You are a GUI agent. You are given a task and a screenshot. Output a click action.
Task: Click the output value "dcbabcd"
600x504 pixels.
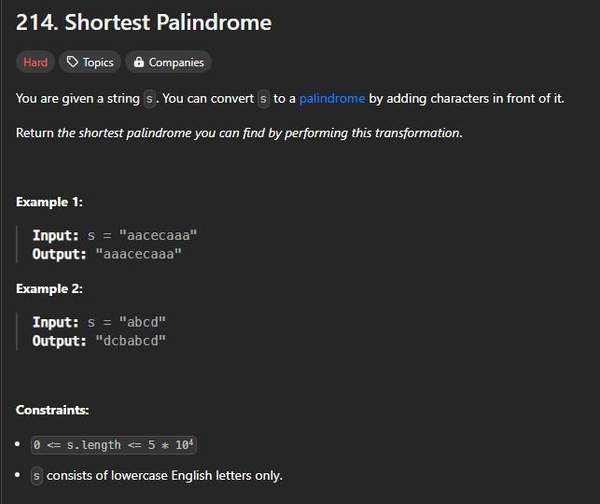coord(130,341)
